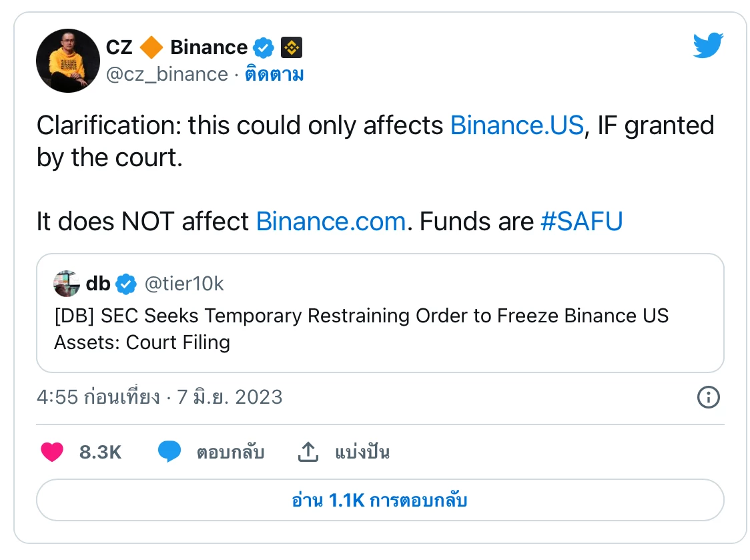Click the Twitter bird icon
The image size is (750, 560).
pyautogui.click(x=708, y=45)
